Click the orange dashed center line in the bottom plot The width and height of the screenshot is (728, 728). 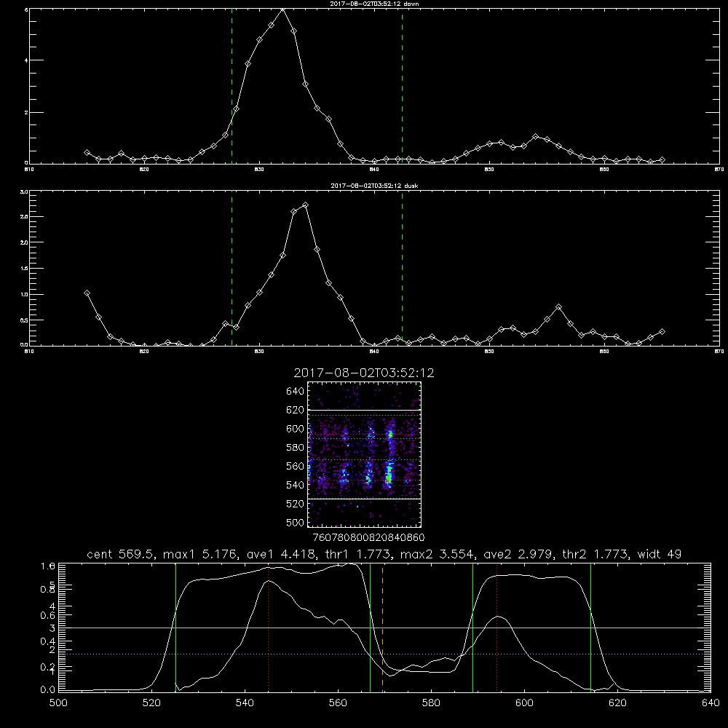383,628
